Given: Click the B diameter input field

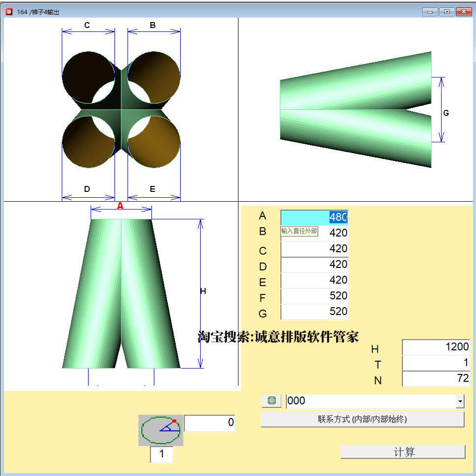Looking at the screenshot, I should point(314,233).
